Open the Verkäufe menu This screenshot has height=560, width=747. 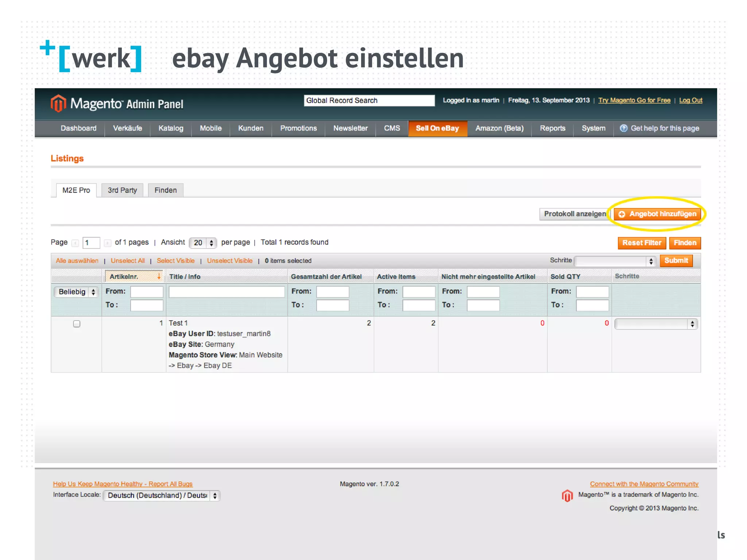click(127, 128)
